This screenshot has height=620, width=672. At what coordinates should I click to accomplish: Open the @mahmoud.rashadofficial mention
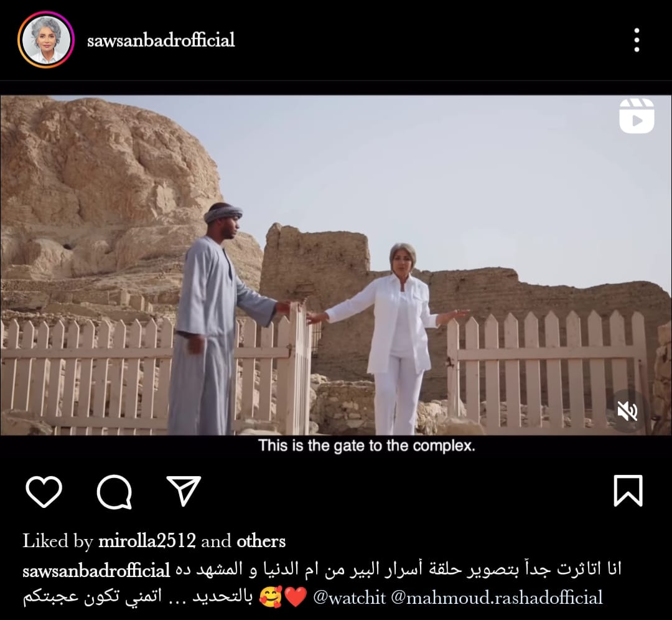tap(497, 597)
